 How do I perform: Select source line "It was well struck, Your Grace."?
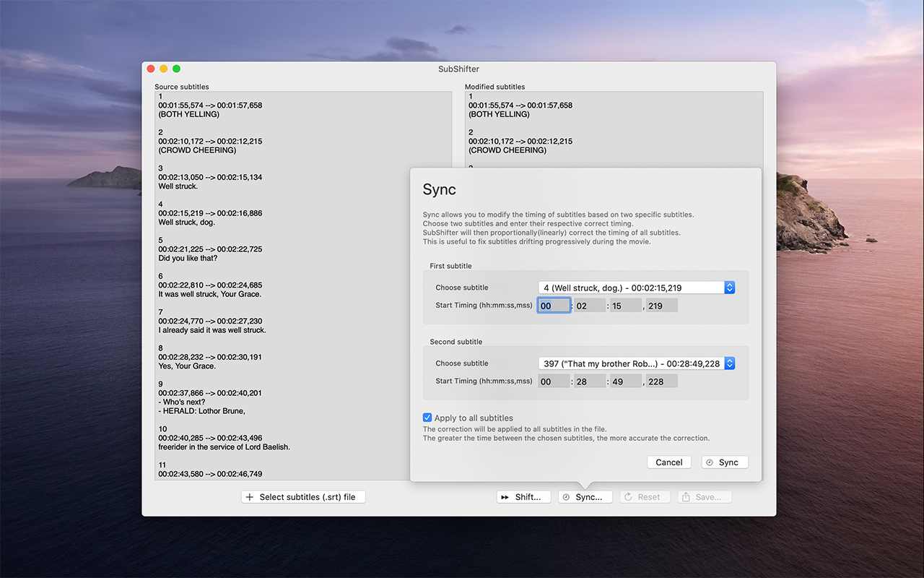210,294
